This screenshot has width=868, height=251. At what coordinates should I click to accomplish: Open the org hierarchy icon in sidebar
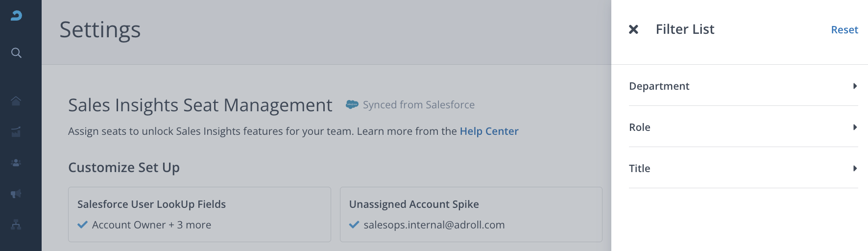[16, 225]
